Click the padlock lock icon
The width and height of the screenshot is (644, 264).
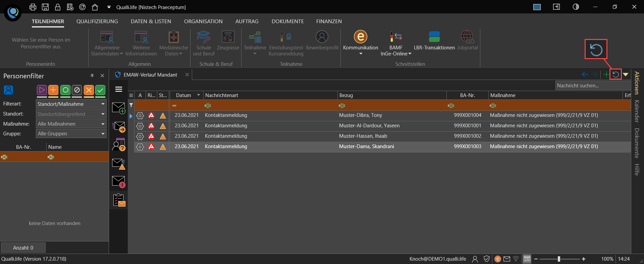tap(58, 7)
